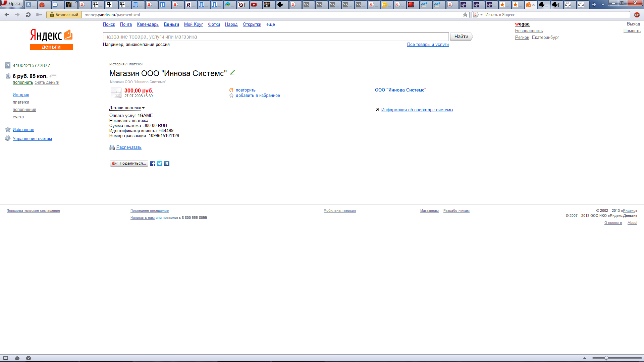Click the orange repeat-payment arrows icon
644x362 pixels.
click(231, 90)
